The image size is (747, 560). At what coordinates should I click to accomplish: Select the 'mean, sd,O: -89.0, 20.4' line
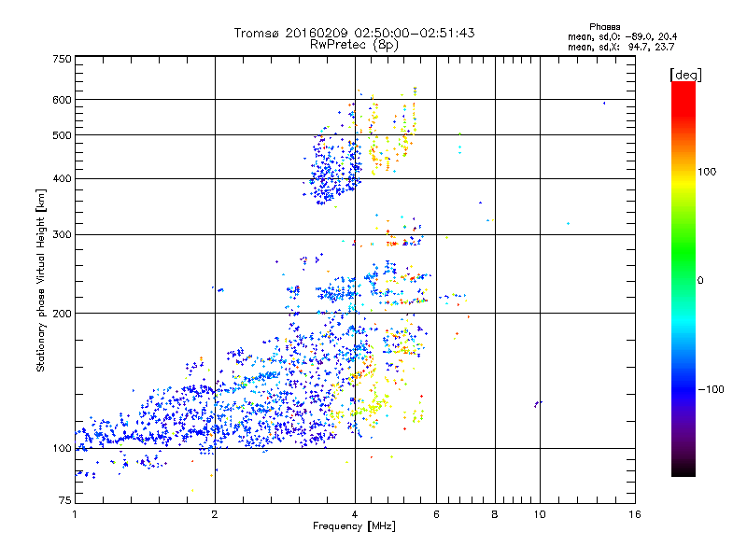coord(622,36)
